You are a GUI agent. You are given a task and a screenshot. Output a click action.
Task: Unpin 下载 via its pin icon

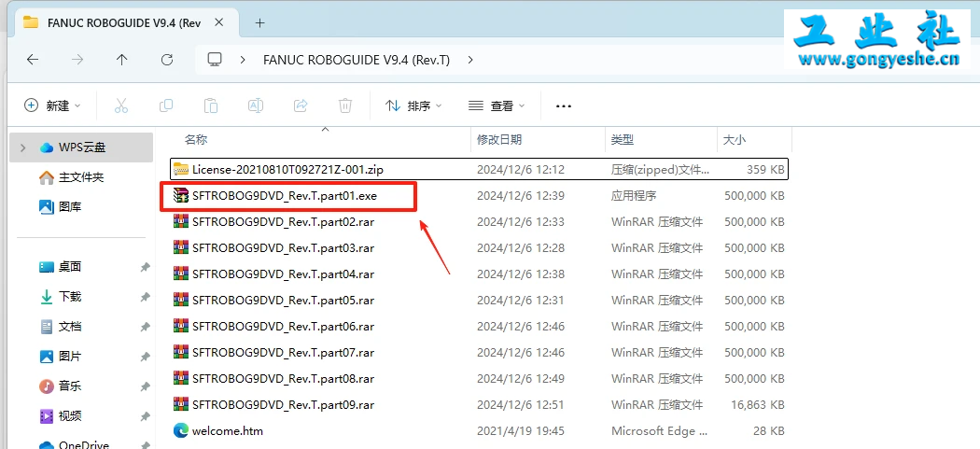click(145, 297)
